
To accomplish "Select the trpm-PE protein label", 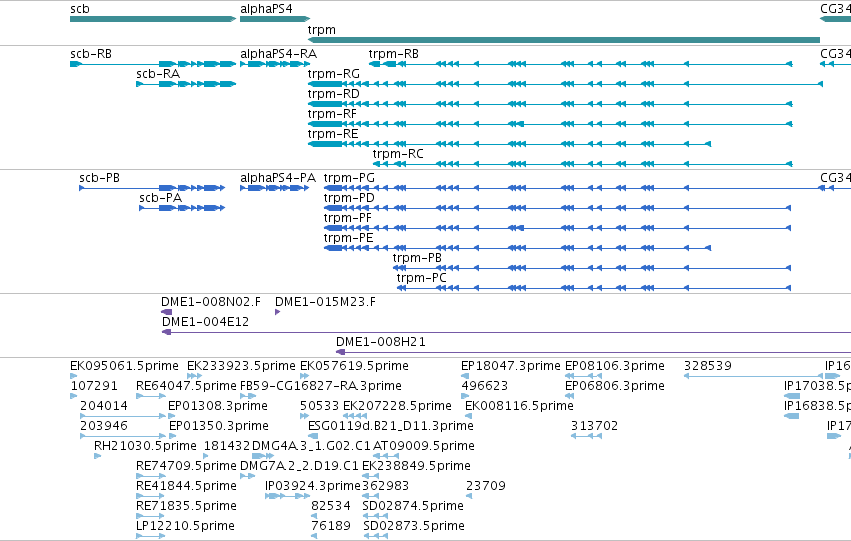I will tap(348, 238).
